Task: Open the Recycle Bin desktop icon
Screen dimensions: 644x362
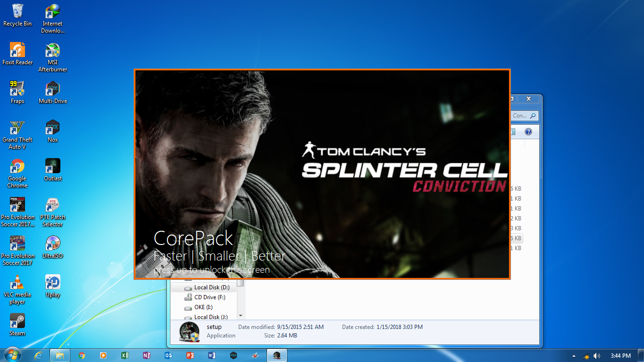Action: [x=17, y=15]
